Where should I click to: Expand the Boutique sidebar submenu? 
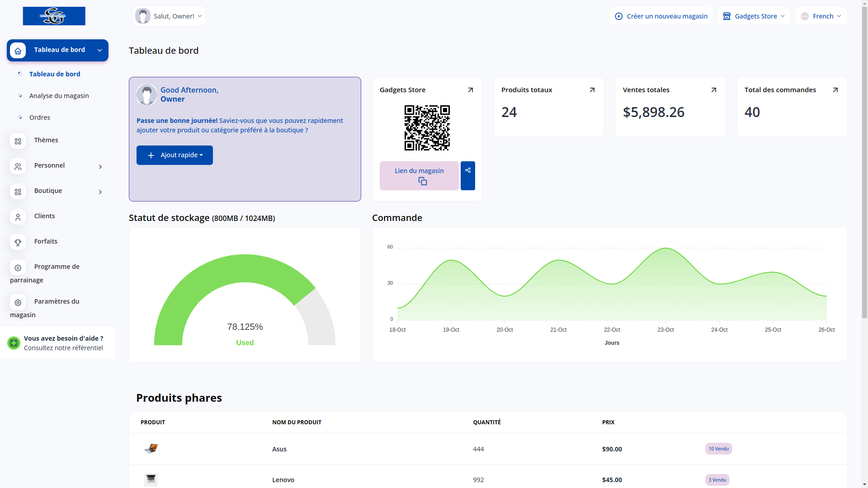100,192
